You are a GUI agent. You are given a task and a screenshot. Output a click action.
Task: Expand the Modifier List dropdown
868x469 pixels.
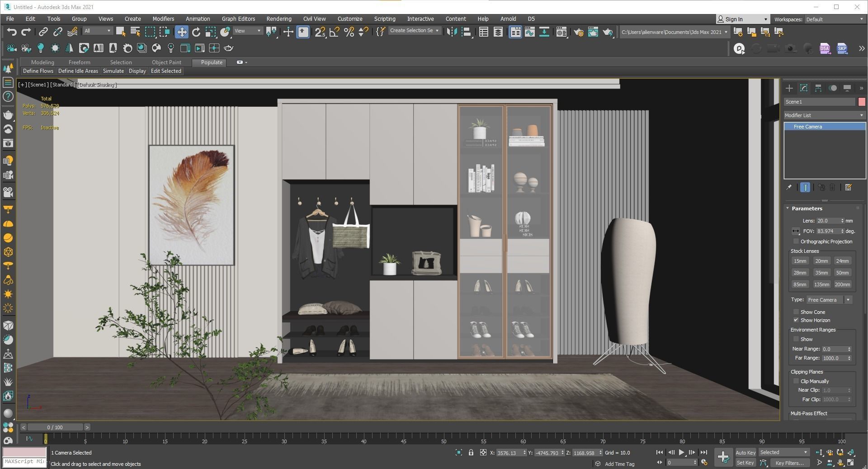[x=825, y=115]
